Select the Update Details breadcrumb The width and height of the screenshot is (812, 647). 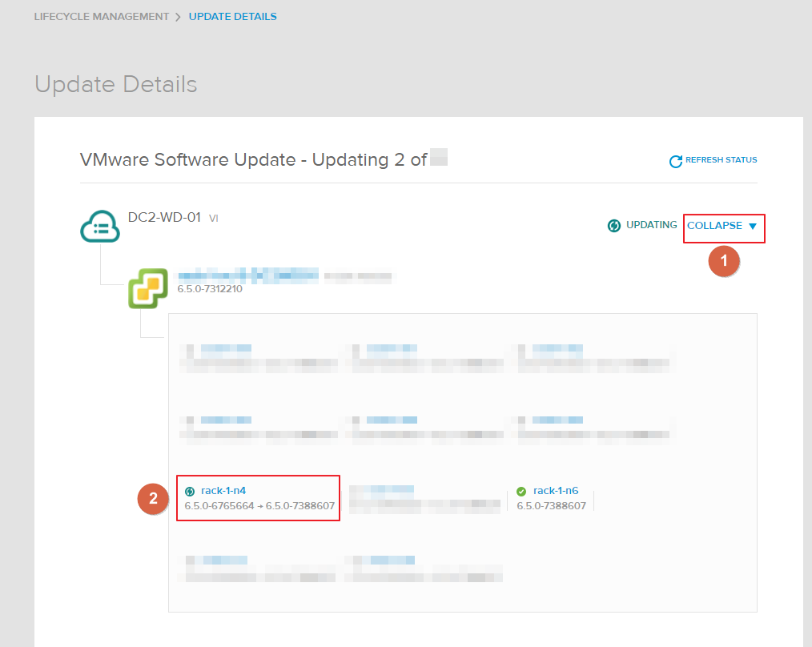pyautogui.click(x=232, y=17)
